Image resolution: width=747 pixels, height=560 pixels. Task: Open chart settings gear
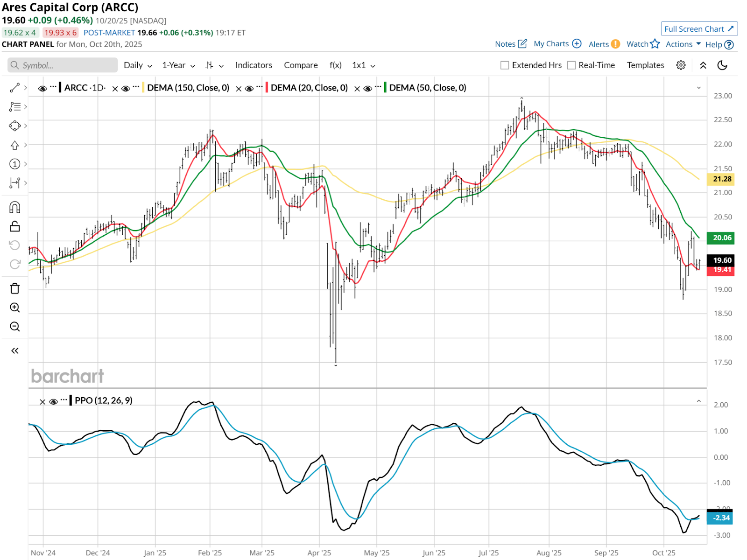point(681,65)
